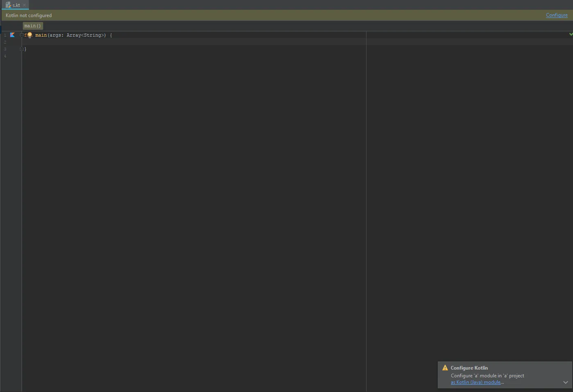573x392 pixels.
Task: Expand the Configure Kotlin notification chevron
Action: point(565,382)
